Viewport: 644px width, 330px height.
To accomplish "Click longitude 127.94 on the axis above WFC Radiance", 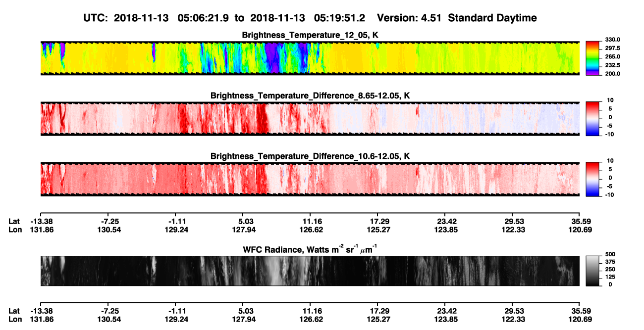I will (x=244, y=230).
